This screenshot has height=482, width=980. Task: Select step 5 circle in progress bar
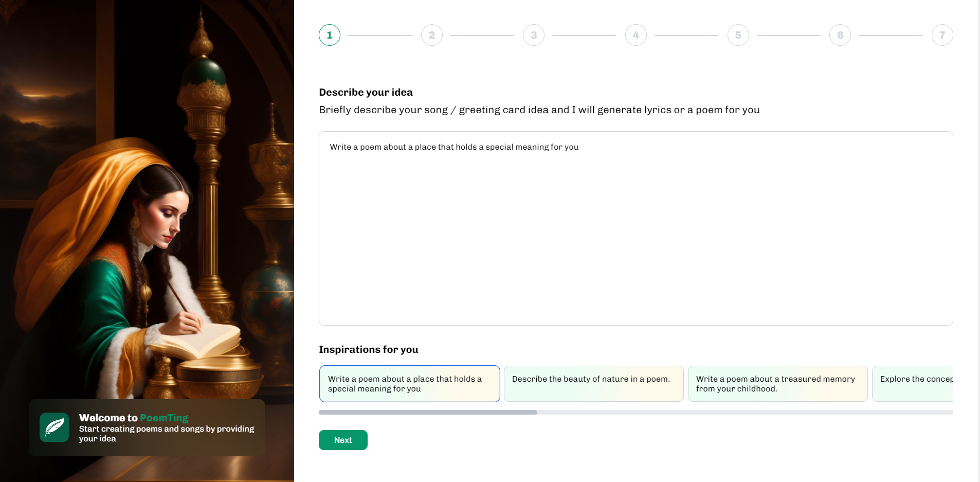pos(738,35)
